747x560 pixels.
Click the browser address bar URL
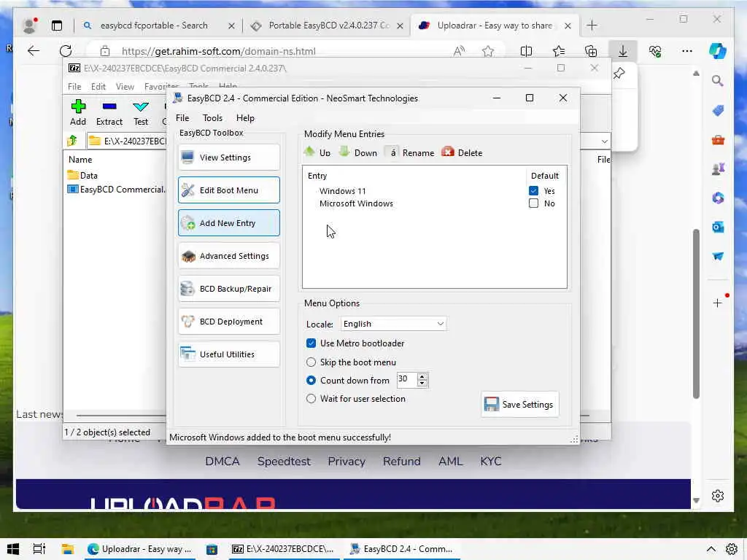219,52
